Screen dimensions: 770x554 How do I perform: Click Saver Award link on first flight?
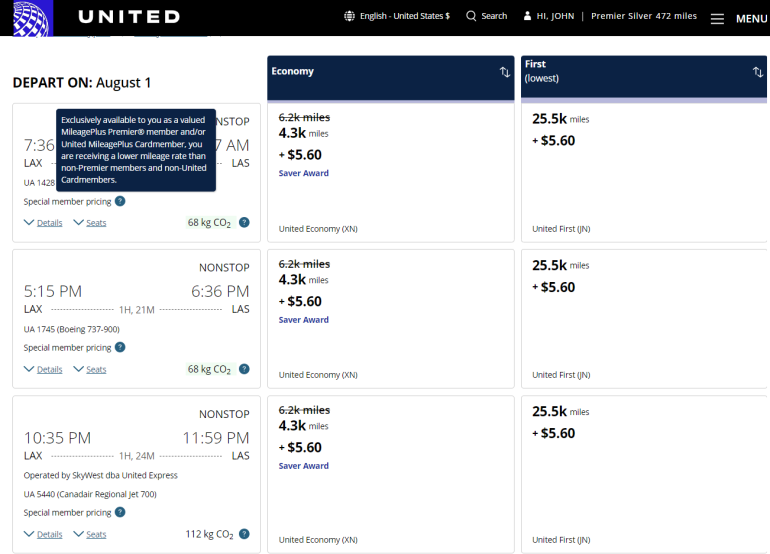303,174
